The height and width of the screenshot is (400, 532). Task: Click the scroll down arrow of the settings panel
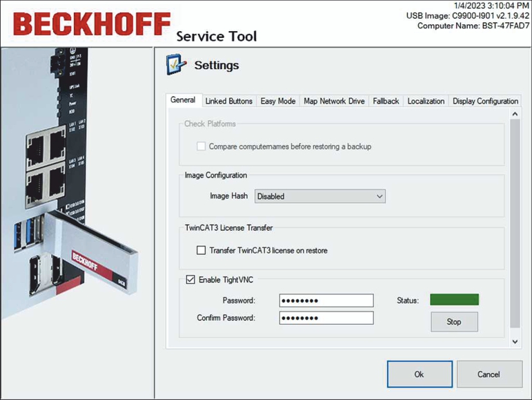coord(515,341)
